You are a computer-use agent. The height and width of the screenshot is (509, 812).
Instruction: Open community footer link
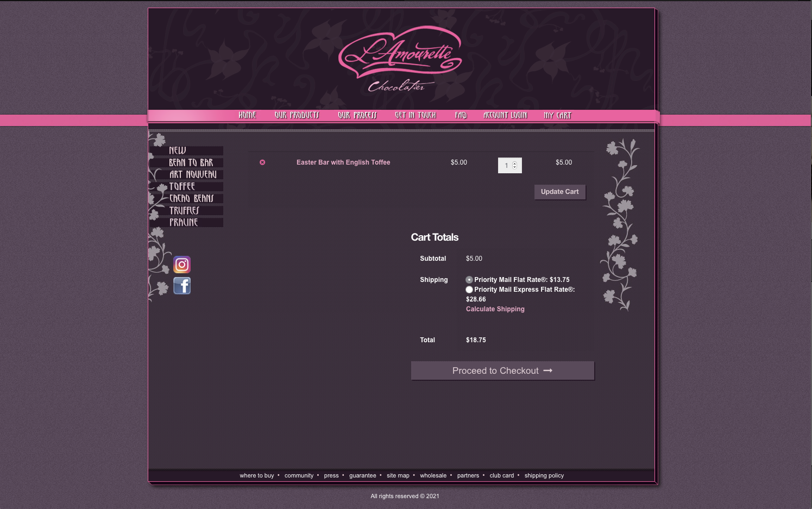pyautogui.click(x=299, y=475)
